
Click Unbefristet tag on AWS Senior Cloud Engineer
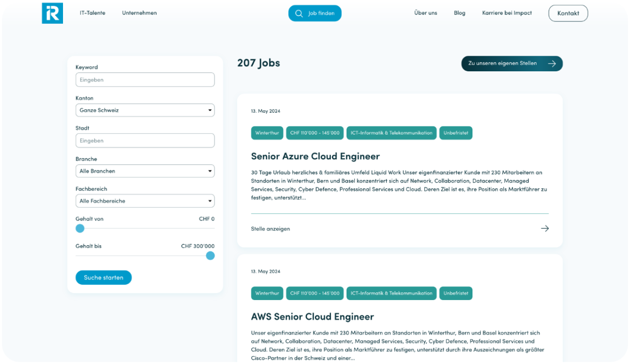click(x=456, y=293)
